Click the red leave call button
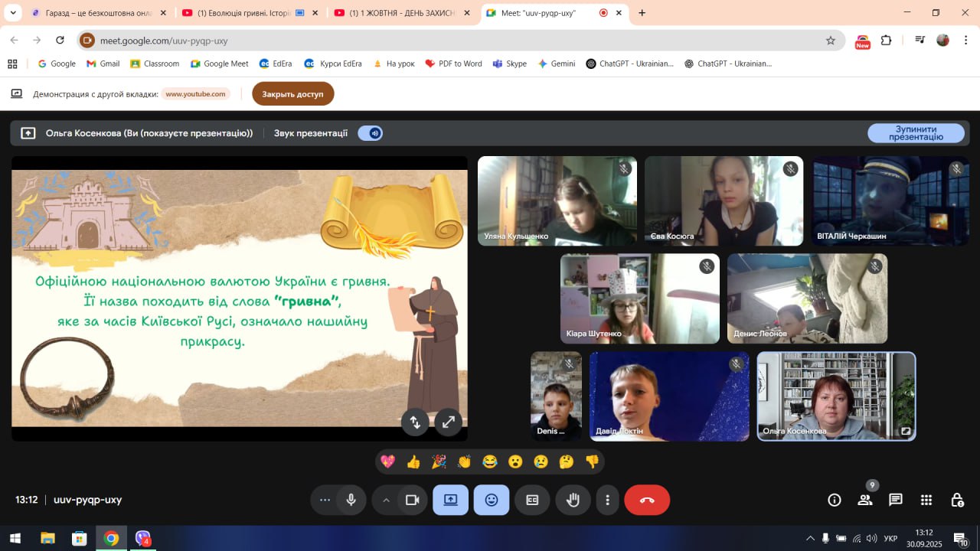 [647, 500]
